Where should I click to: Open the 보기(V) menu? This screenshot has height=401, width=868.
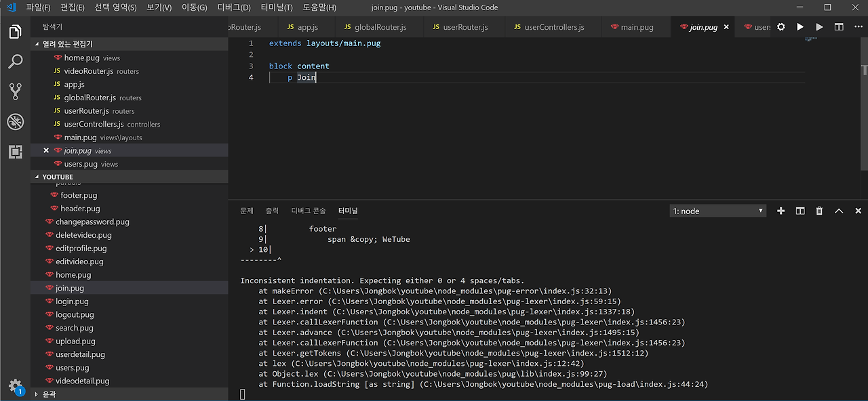pyautogui.click(x=159, y=7)
